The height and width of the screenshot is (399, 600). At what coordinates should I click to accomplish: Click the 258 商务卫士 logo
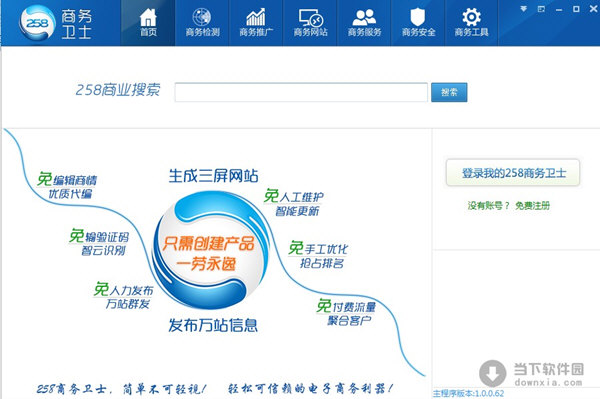(56, 23)
